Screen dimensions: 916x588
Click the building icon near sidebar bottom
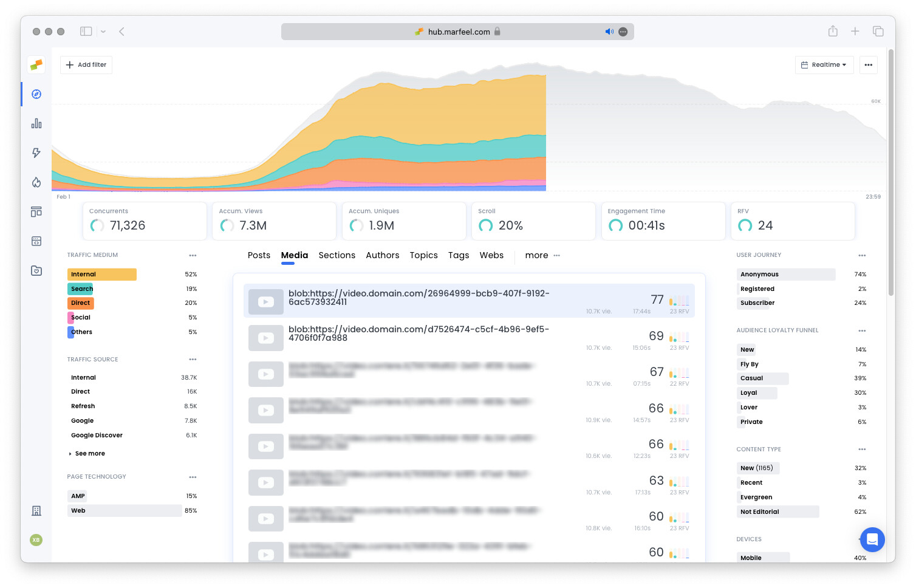pos(36,511)
